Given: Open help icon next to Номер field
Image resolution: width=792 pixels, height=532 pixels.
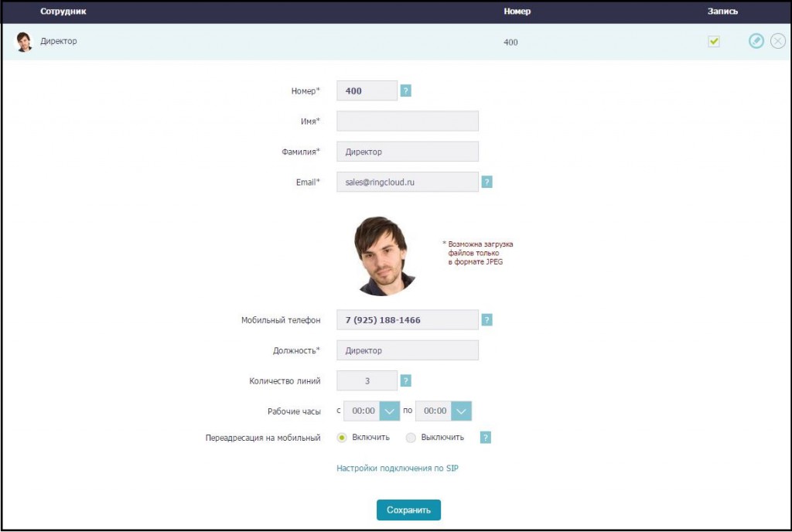Looking at the screenshot, I should click(406, 90).
